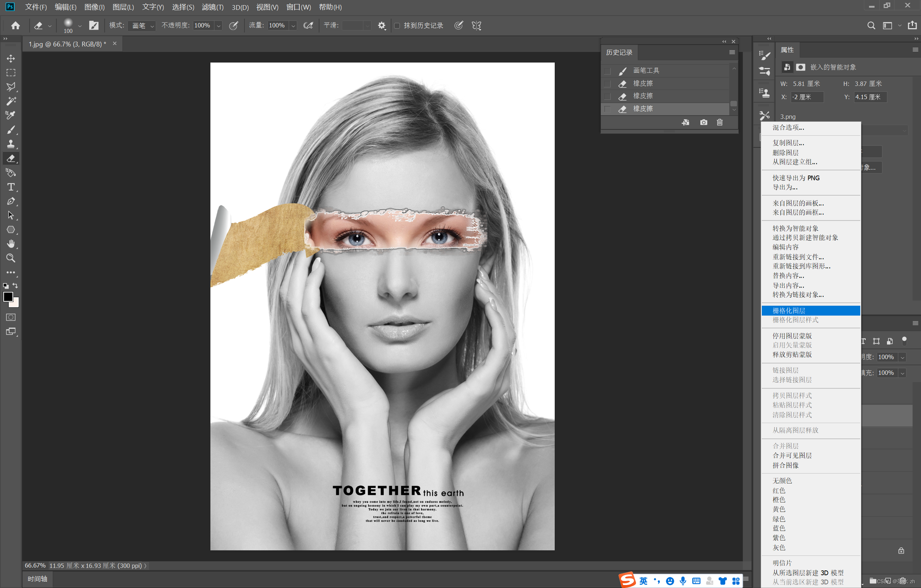Toggle the history source box beside 画笔工具
The image size is (921, 588).
607,71
